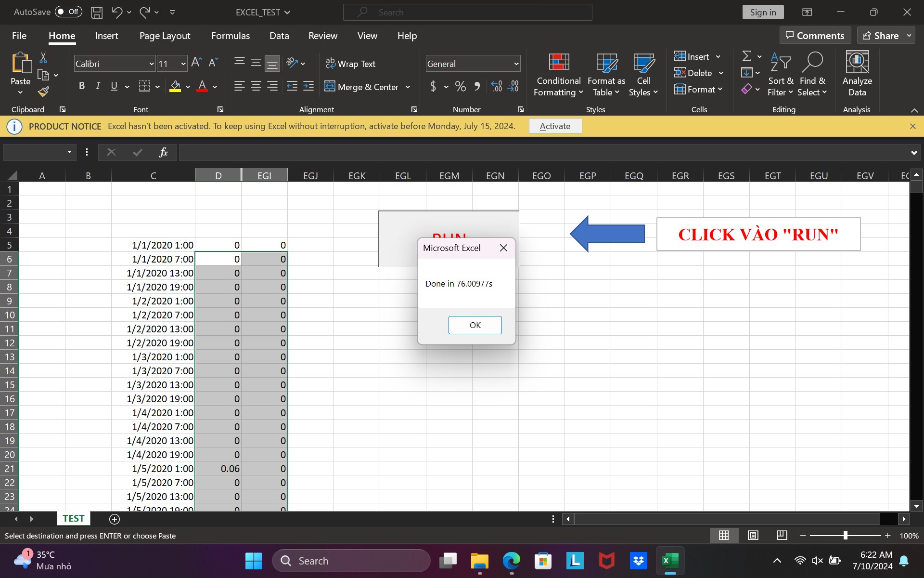Select the Formulas ribbon tab
The height and width of the screenshot is (578, 924).
click(230, 36)
